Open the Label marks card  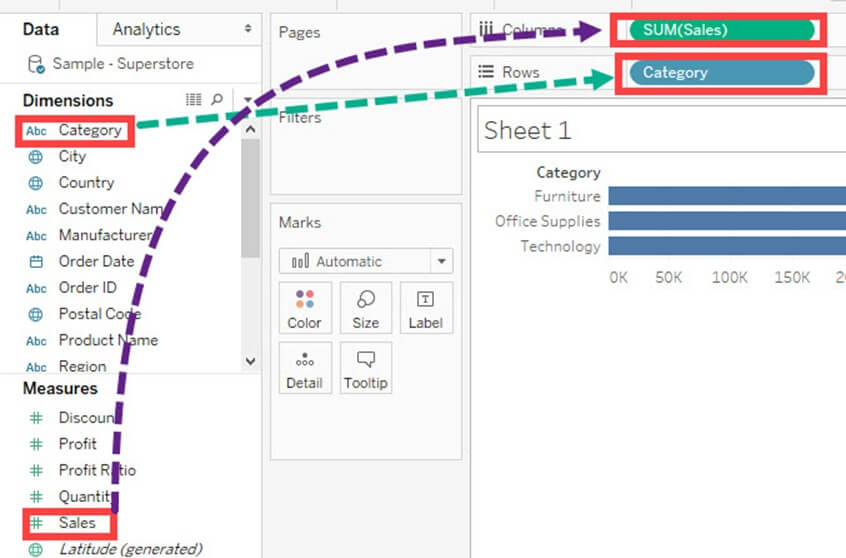(x=425, y=308)
